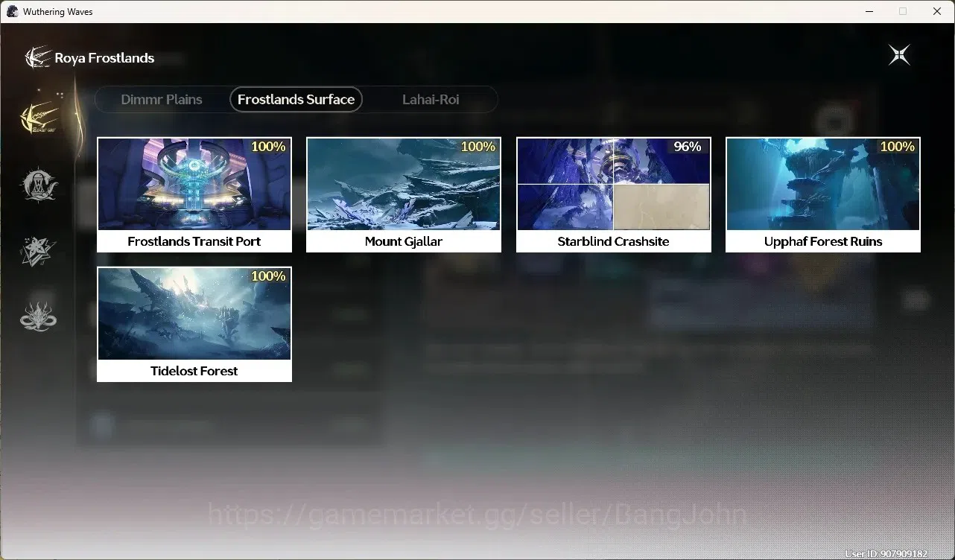Click the Roya Frostlands header emblem
The width and height of the screenshot is (955, 560).
pyautogui.click(x=37, y=58)
